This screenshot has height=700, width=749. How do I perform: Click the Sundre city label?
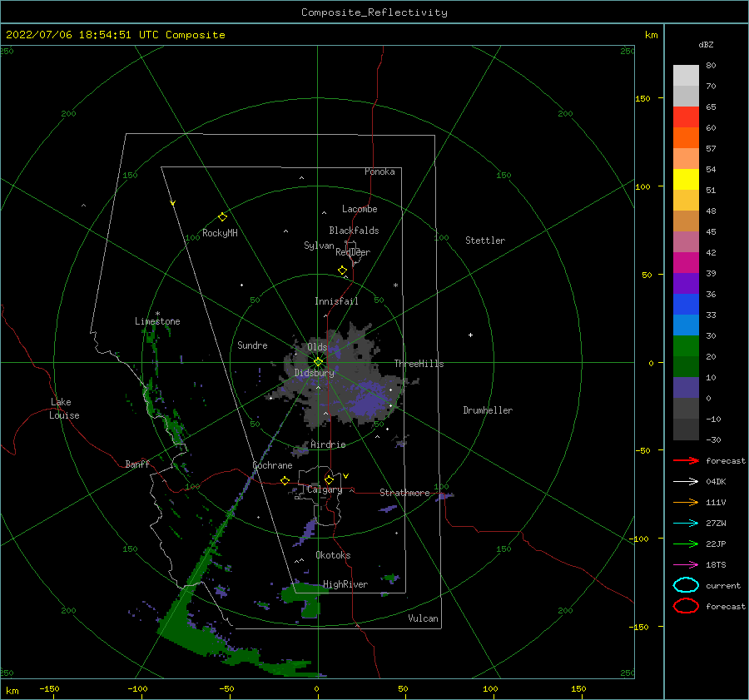point(252,345)
